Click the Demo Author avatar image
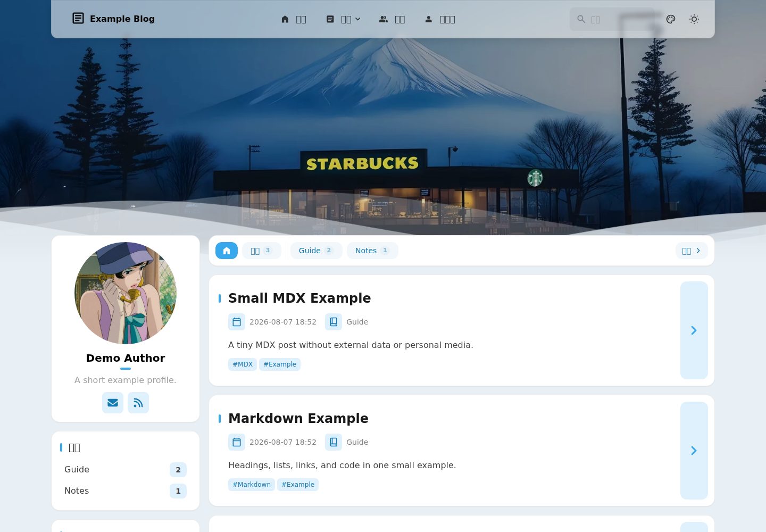This screenshot has width=766, height=532. pyautogui.click(x=126, y=293)
